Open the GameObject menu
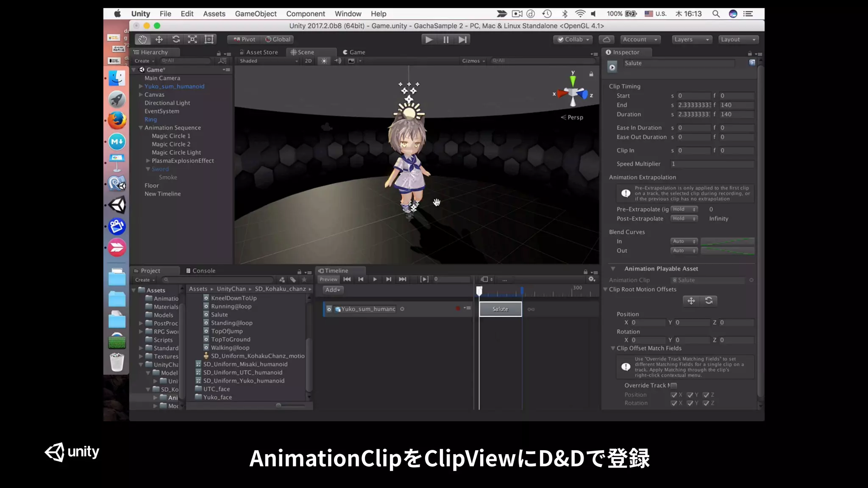The height and width of the screenshot is (488, 868). (256, 14)
